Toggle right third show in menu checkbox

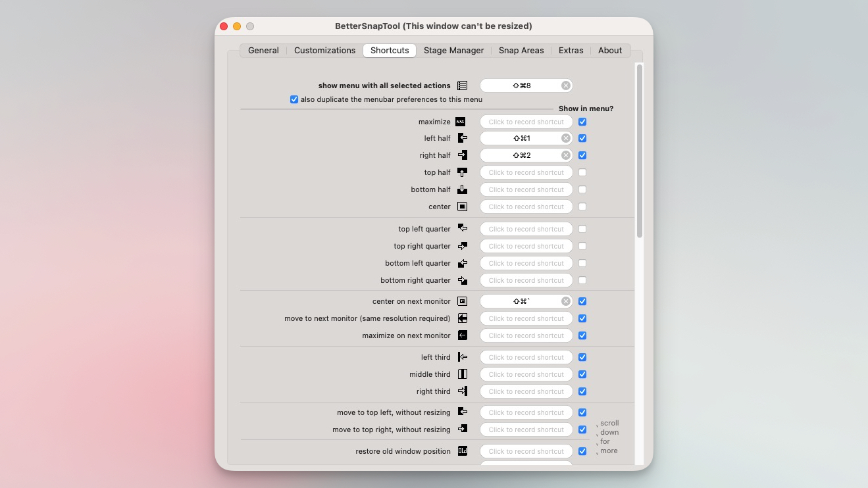(x=582, y=391)
